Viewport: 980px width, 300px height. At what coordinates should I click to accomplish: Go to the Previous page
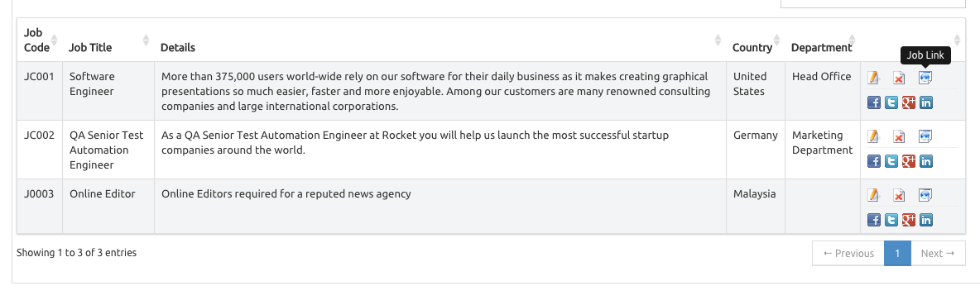tap(848, 253)
